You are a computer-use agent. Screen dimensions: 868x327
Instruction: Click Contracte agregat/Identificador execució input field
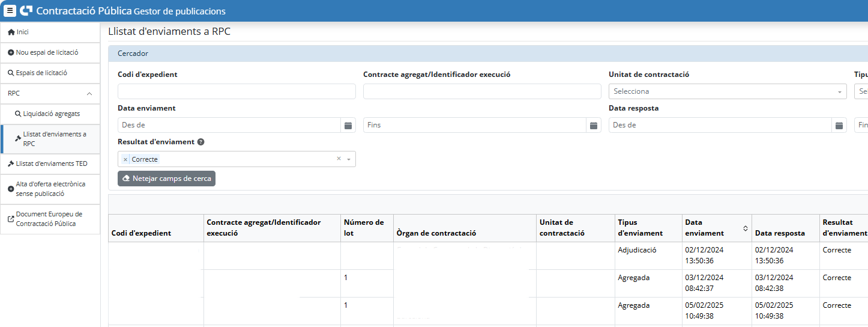click(x=481, y=91)
